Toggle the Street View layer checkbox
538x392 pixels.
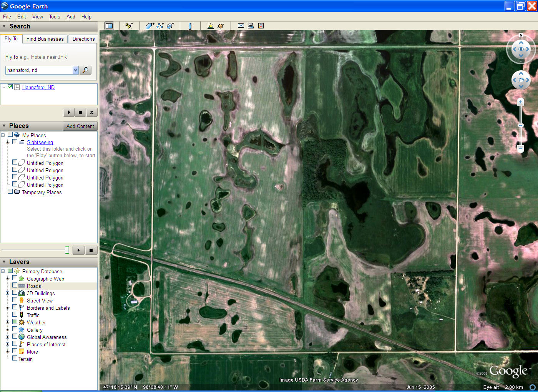click(15, 300)
